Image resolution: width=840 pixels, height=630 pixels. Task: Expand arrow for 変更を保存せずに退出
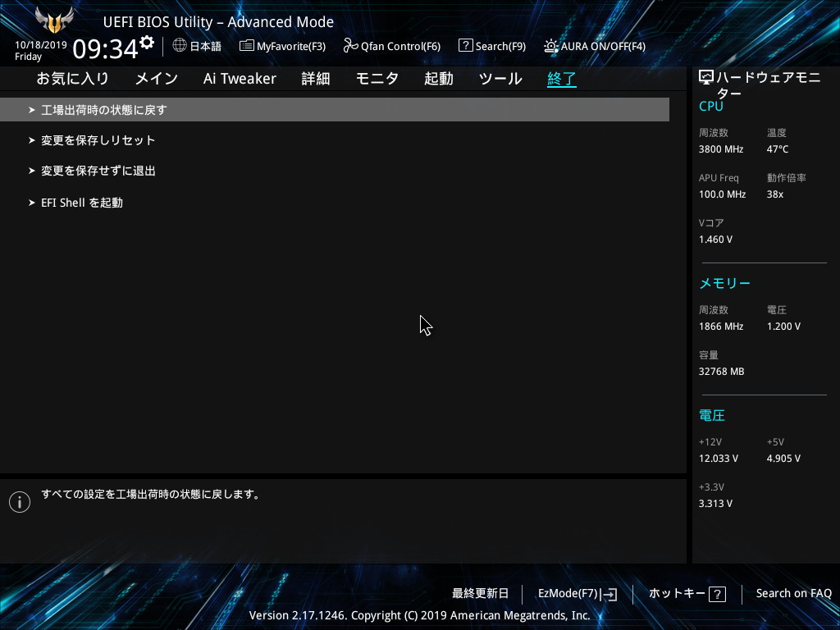click(32, 171)
